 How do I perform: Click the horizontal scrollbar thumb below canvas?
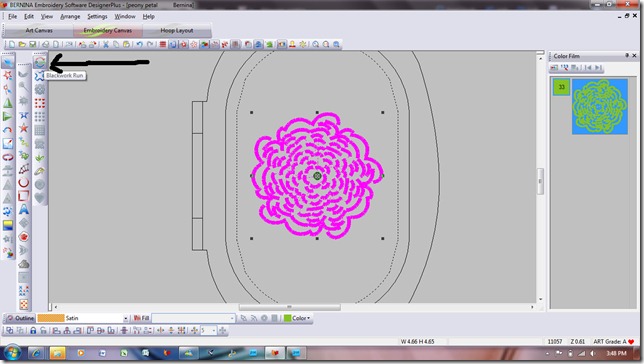click(x=290, y=307)
